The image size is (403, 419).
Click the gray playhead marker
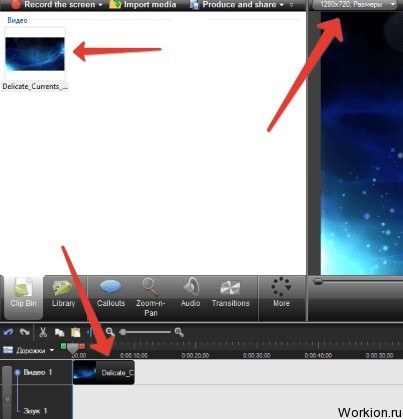coord(72,349)
